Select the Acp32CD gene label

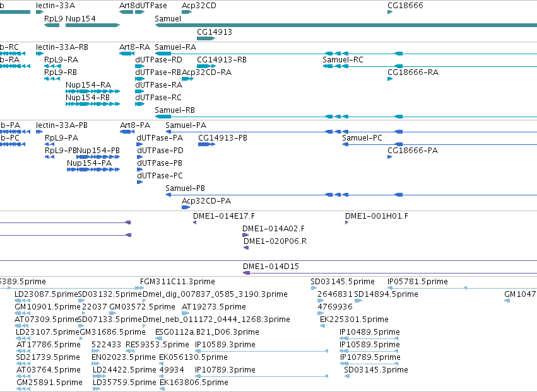pyautogui.click(x=199, y=6)
